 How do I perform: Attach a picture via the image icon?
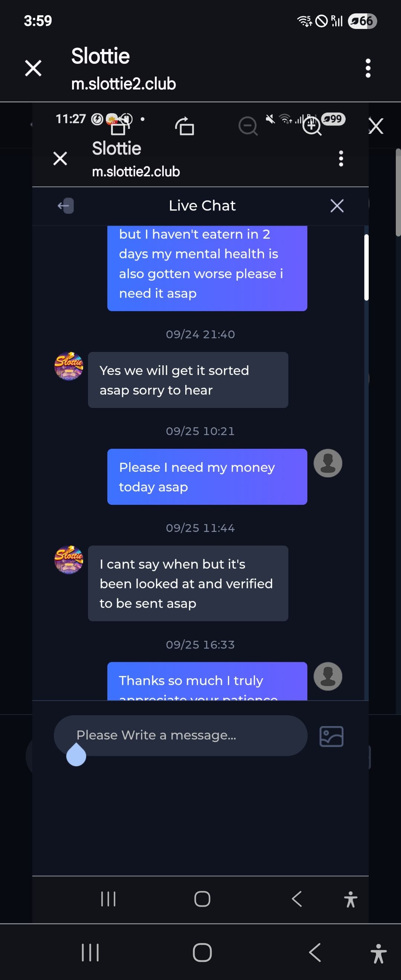(331, 736)
